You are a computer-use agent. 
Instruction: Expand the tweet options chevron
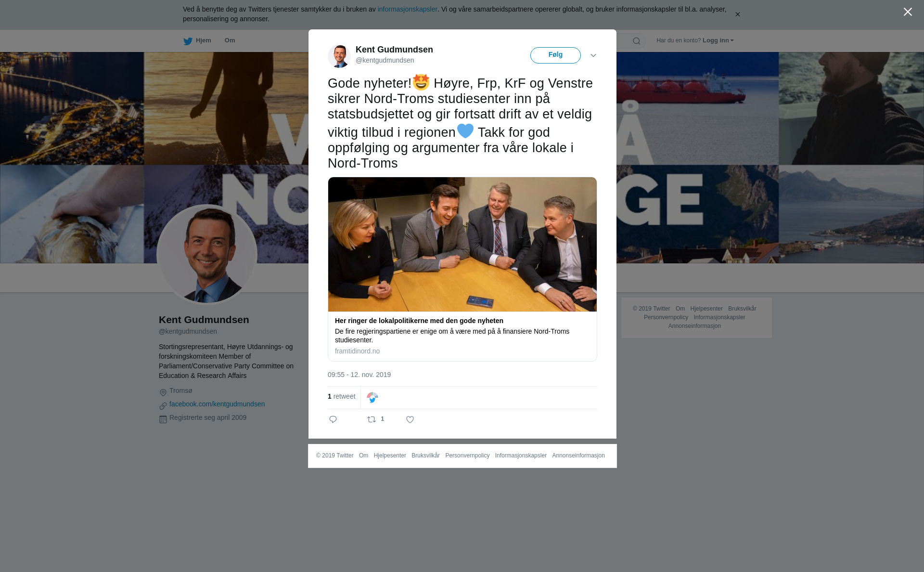point(593,55)
